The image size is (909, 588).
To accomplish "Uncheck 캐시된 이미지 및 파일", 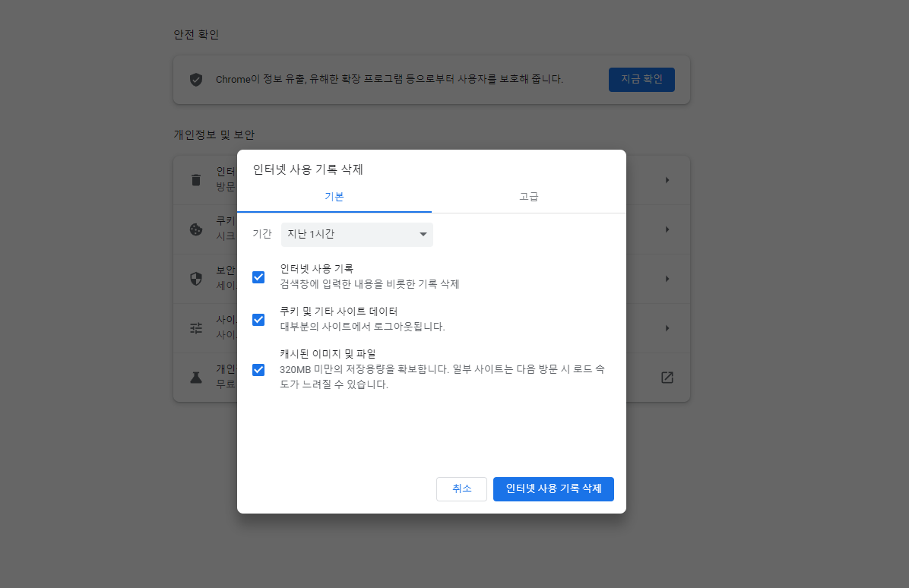I will (258, 369).
